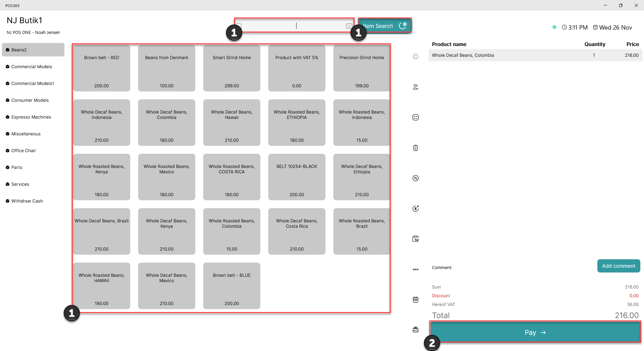Click the basket icon above the gift icon
Screen dimensions: 644x351
416,300
